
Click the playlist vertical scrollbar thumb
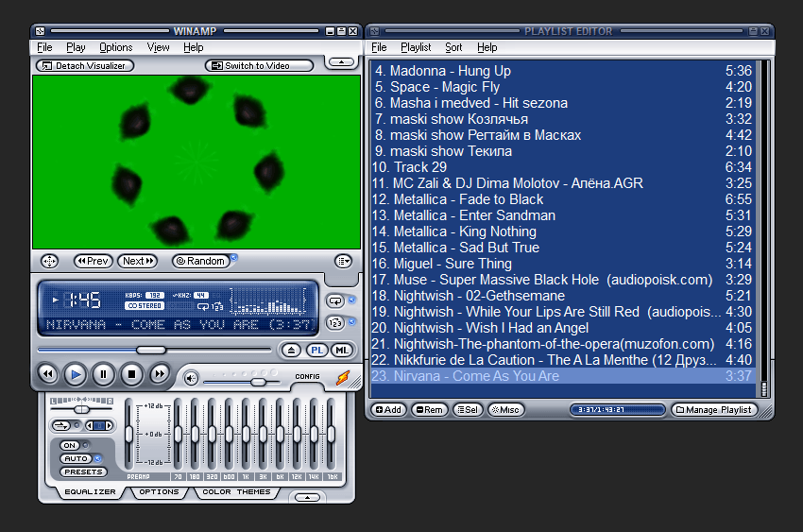[764, 388]
